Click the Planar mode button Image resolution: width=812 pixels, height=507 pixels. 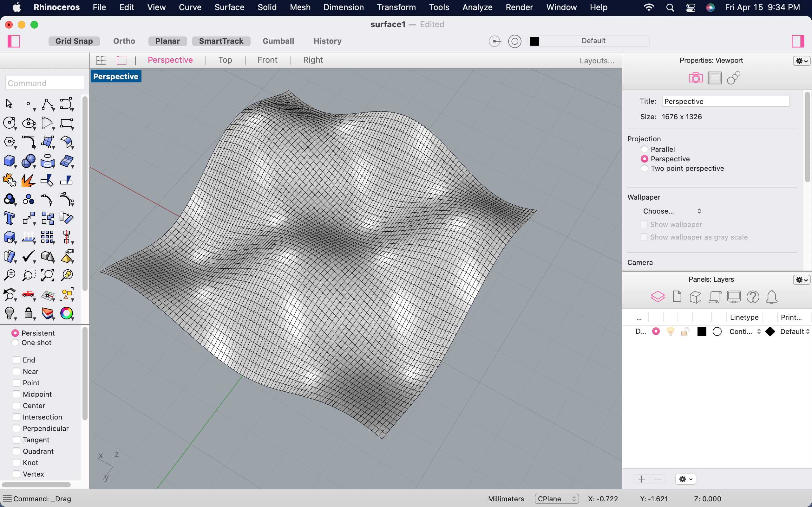tap(168, 40)
